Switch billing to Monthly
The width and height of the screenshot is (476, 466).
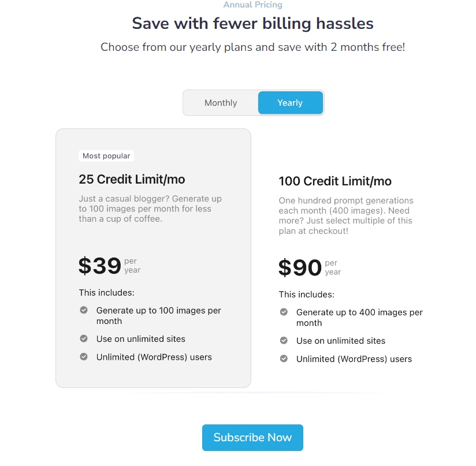click(x=221, y=102)
